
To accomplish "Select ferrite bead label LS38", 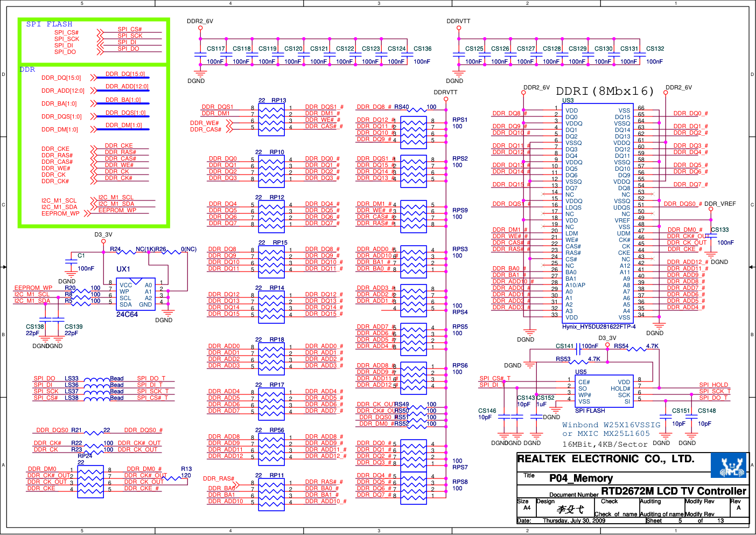I will (72, 398).
